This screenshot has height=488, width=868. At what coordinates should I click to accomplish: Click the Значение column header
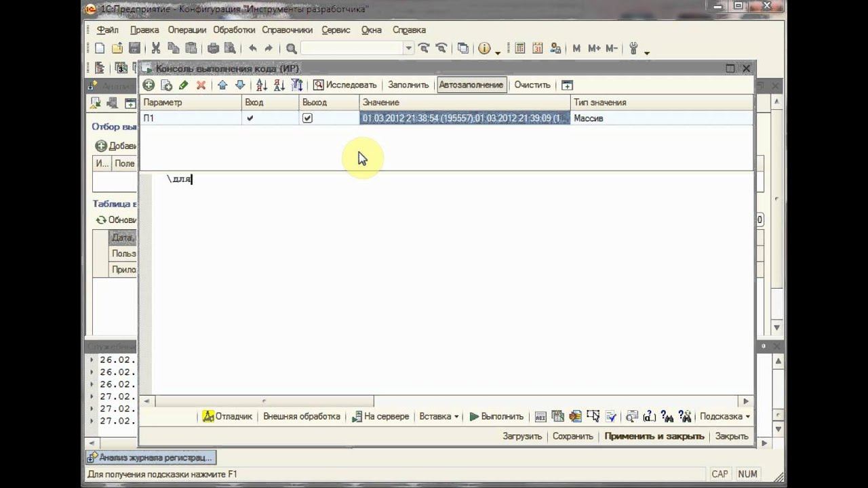[x=465, y=102]
